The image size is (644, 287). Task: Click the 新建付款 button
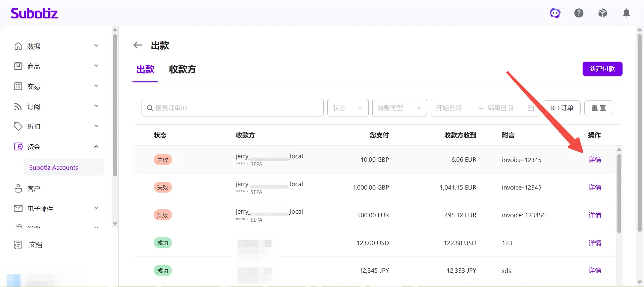pos(602,69)
